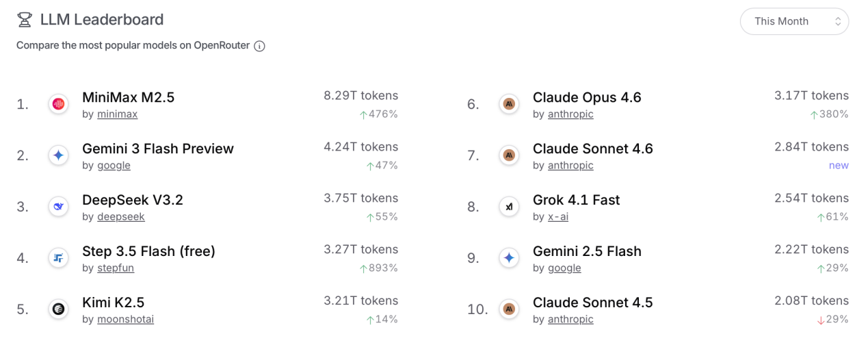Click the Kimi K2.5 moonshot icon

[58, 309]
